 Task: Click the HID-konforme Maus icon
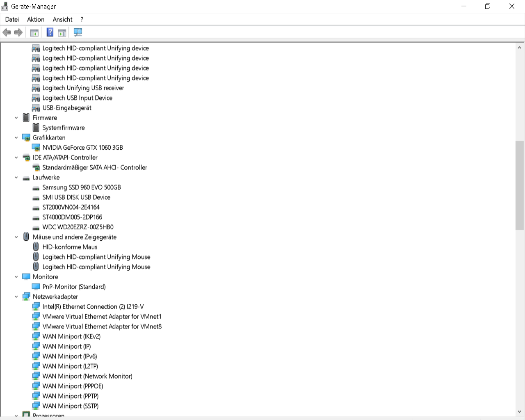[36, 247]
